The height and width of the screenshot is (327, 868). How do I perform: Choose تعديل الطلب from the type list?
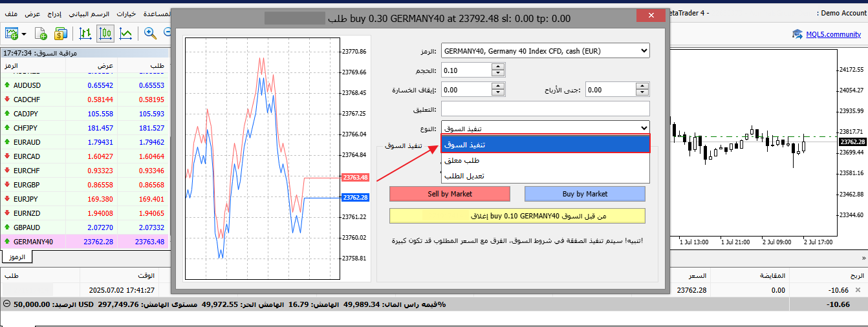click(x=545, y=176)
